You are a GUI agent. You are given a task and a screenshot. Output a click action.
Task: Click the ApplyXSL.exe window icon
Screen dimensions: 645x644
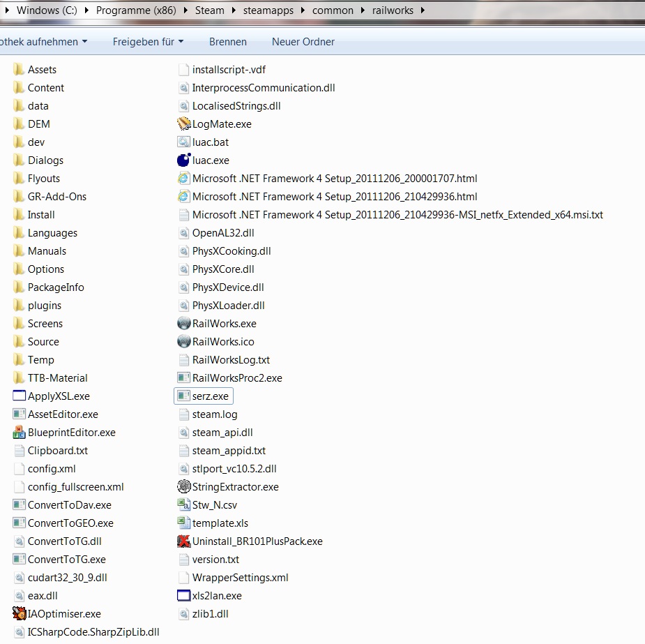pyautogui.click(x=20, y=396)
